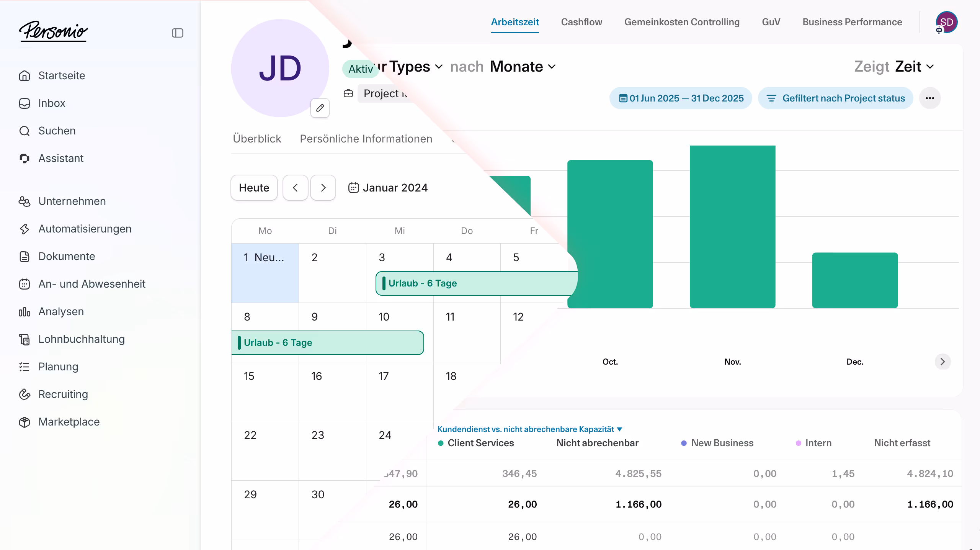Screen dimensions: 980x550
Task: Switch to the Cashflow tab
Action: coord(581,22)
